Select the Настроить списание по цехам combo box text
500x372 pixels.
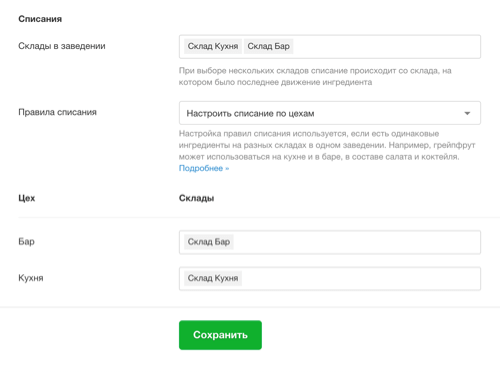pyautogui.click(x=250, y=113)
